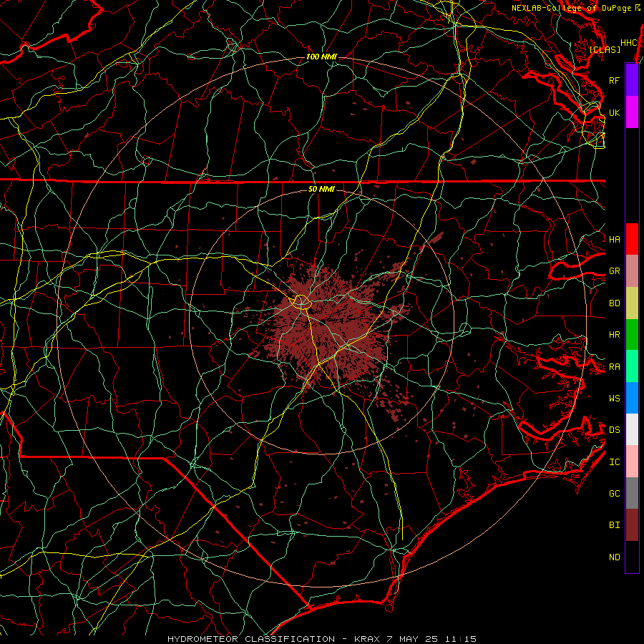This screenshot has width=644, height=644.
Task: Click the 'HR' legend label text
Action: point(614,335)
